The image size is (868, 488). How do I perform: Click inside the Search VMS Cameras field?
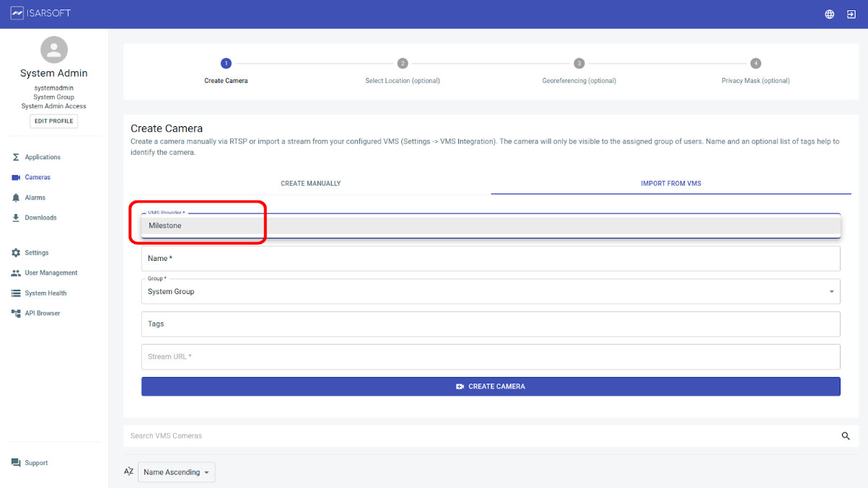tap(433, 435)
